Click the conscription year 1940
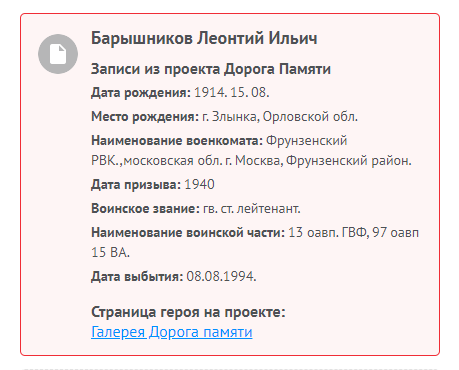This screenshot has height=370, width=459. pos(199,184)
